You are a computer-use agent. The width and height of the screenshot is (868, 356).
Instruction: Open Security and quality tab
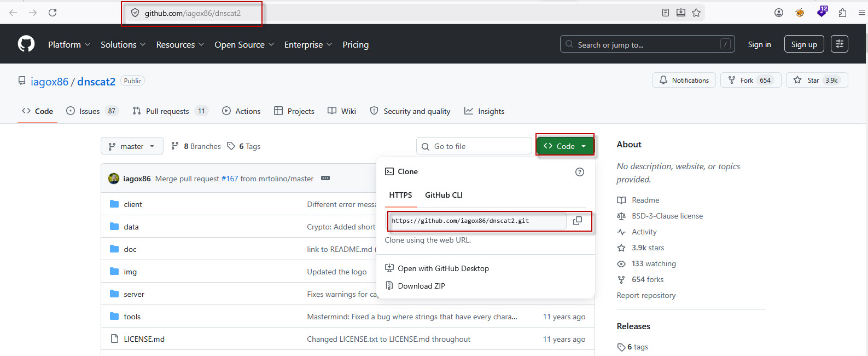(x=410, y=111)
